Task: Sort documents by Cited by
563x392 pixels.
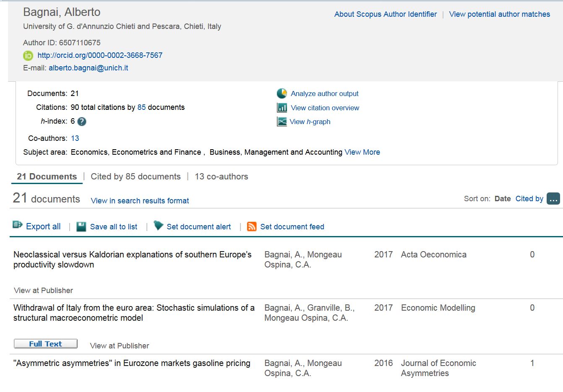Action: coord(529,199)
